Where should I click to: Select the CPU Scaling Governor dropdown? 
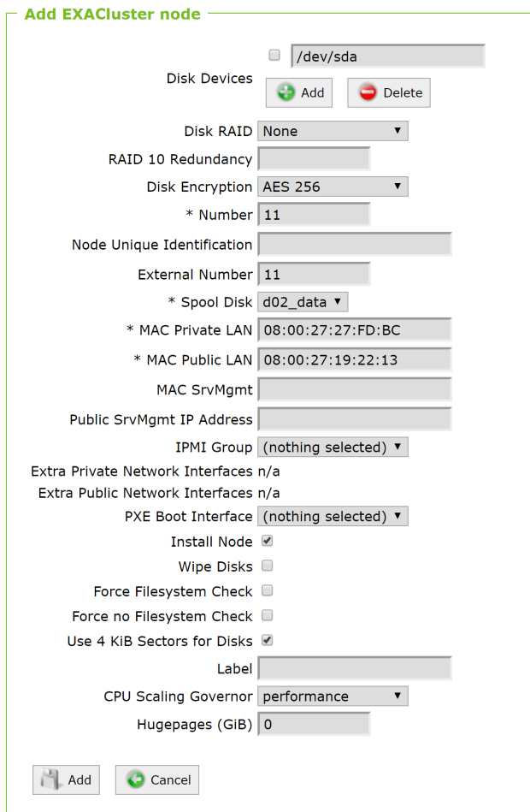(333, 696)
